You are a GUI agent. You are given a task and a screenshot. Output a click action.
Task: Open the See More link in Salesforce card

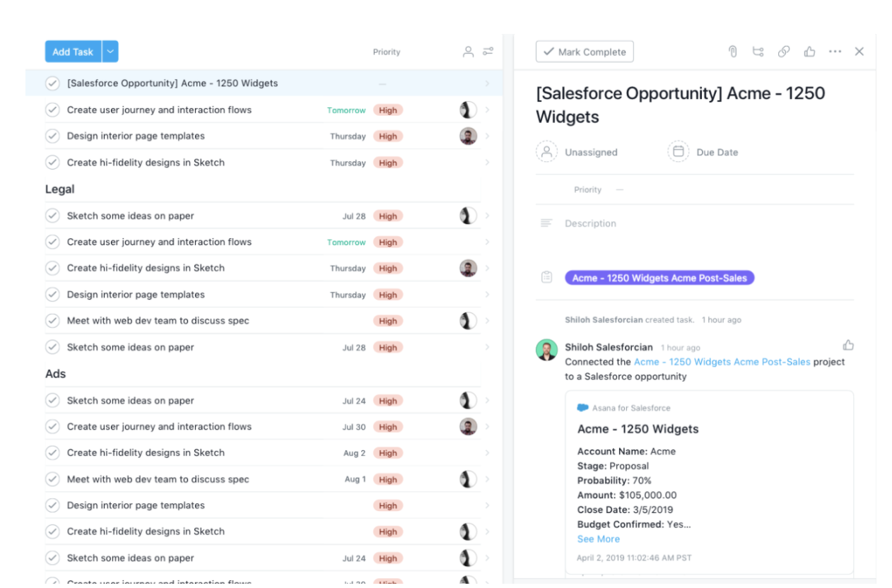pos(599,539)
